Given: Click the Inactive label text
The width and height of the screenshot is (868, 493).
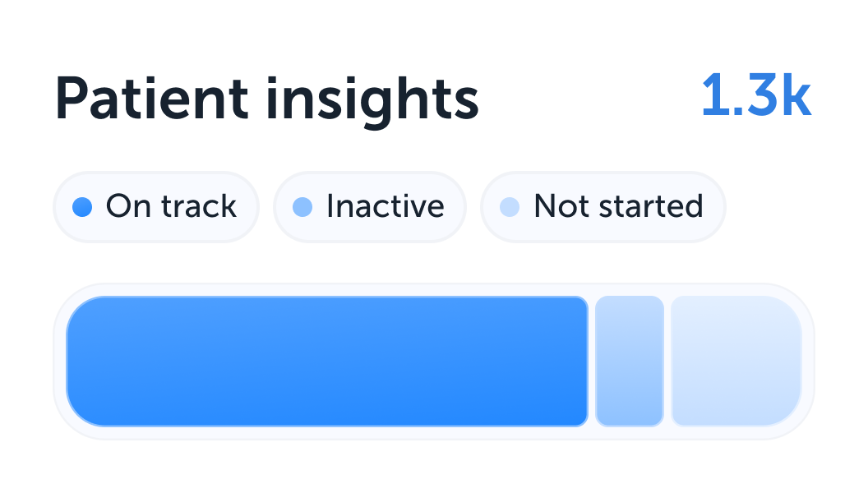Looking at the screenshot, I should point(385,206).
